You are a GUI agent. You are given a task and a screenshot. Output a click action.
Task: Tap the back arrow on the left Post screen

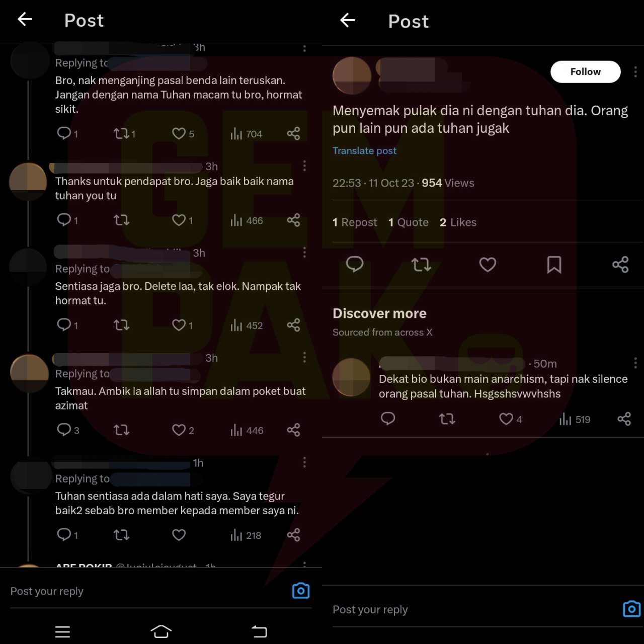tap(25, 20)
